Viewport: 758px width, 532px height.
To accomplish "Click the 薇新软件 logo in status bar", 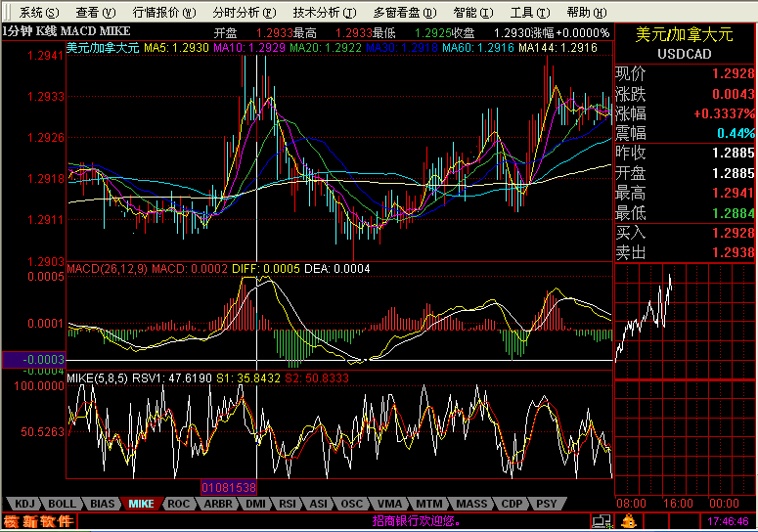I will point(39,521).
